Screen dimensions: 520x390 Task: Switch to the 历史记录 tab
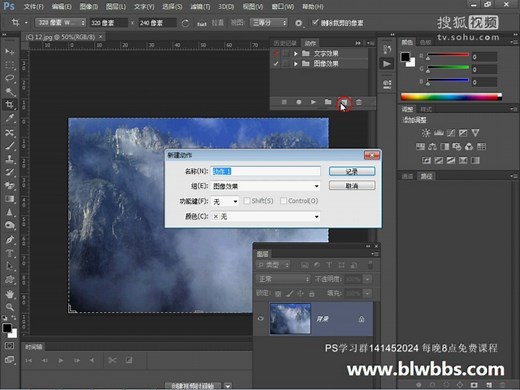(x=285, y=43)
